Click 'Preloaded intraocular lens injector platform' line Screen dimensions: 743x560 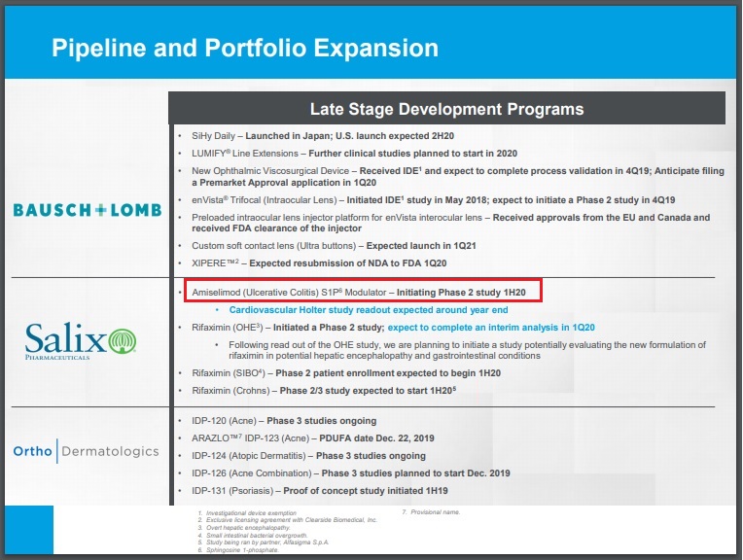tap(450, 223)
